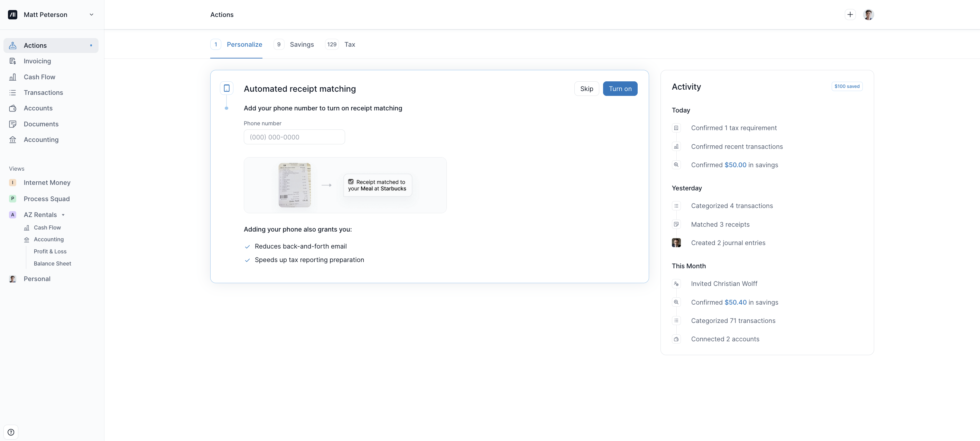
Task: Click the Accounting bank icon in sidebar
Action: click(12, 140)
